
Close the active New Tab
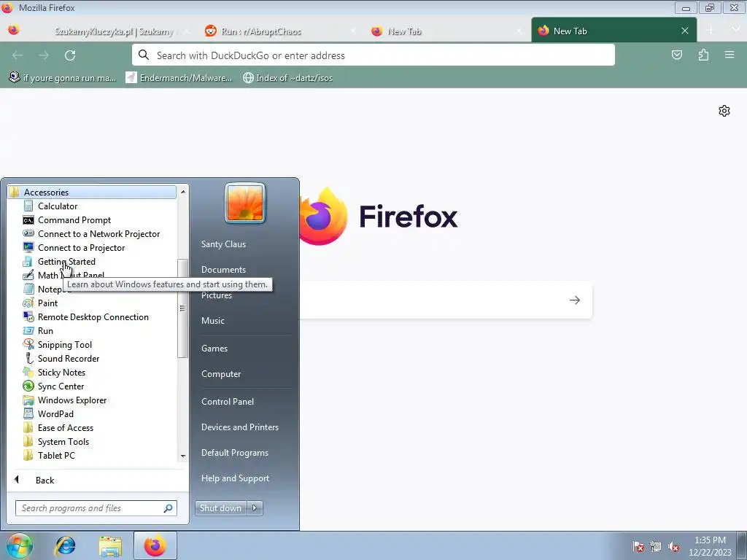click(x=685, y=31)
